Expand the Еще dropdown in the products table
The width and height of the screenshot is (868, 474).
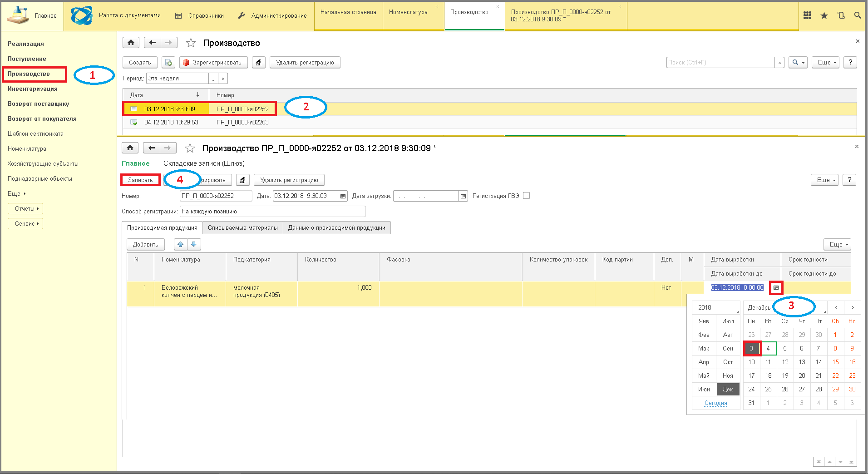[837, 245]
